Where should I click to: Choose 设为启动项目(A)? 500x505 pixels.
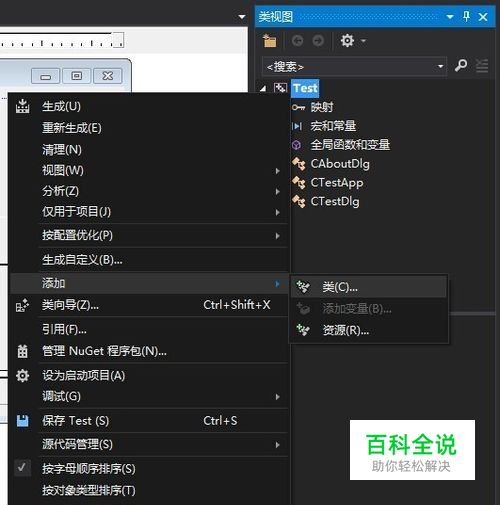(149, 376)
